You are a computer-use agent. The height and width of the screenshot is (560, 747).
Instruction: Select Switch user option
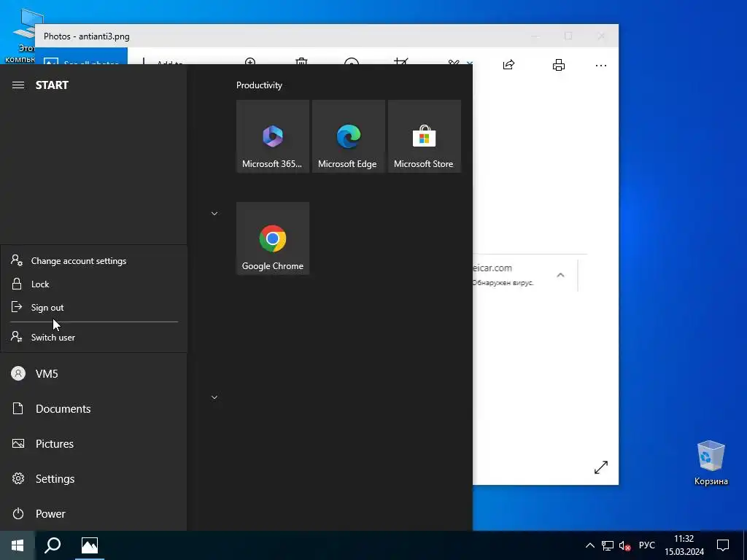pyautogui.click(x=94, y=337)
